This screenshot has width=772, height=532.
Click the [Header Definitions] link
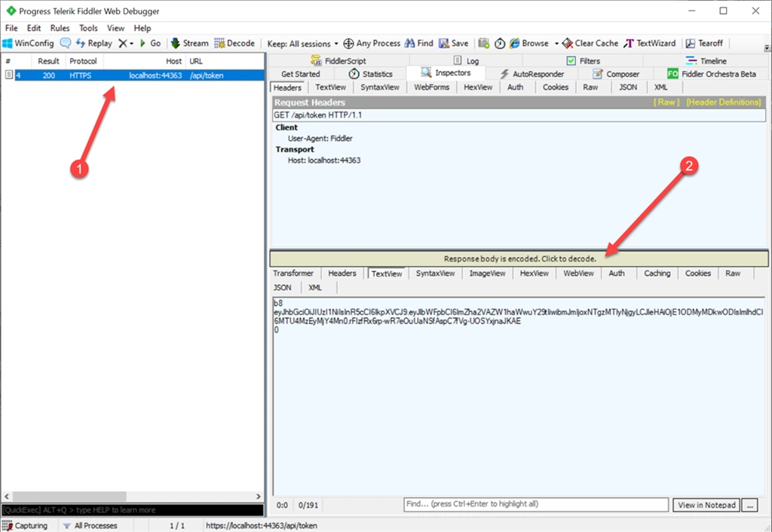pos(723,102)
